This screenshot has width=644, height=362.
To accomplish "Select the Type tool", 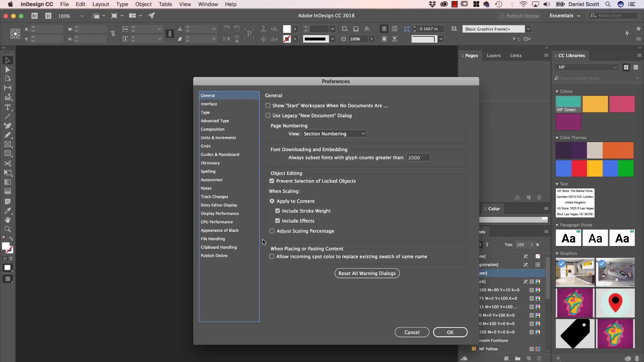I will pyautogui.click(x=7, y=107).
